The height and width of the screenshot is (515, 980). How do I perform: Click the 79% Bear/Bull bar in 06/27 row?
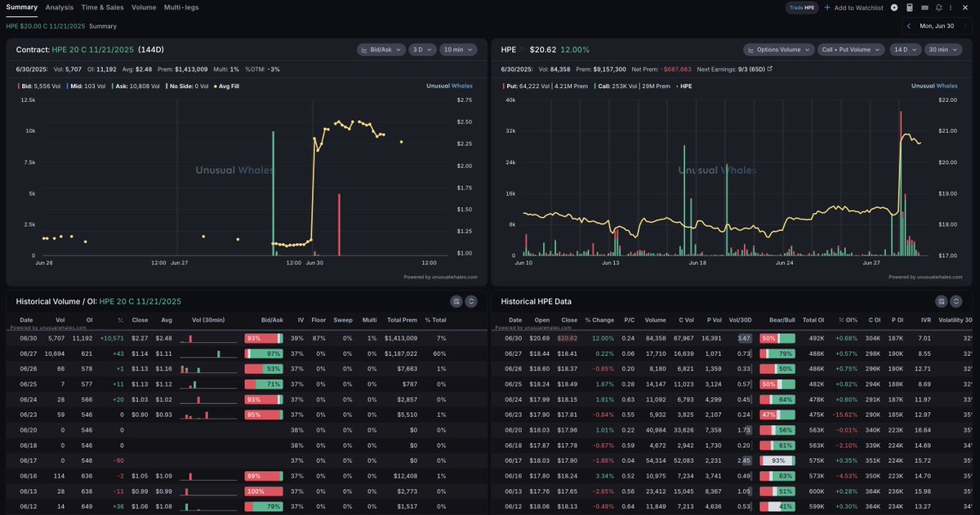(x=777, y=353)
